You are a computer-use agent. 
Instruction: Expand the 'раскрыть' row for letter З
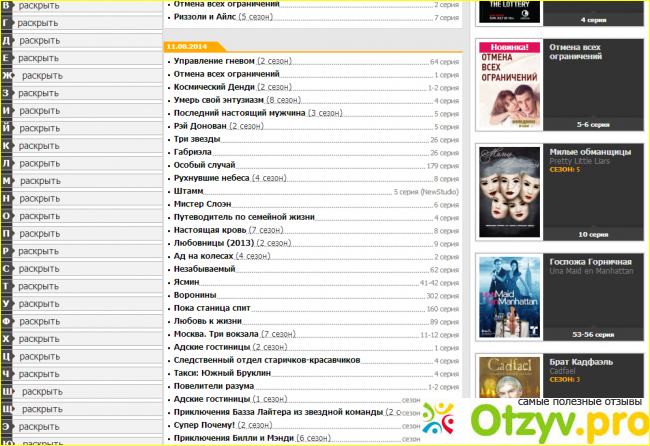click(x=39, y=93)
